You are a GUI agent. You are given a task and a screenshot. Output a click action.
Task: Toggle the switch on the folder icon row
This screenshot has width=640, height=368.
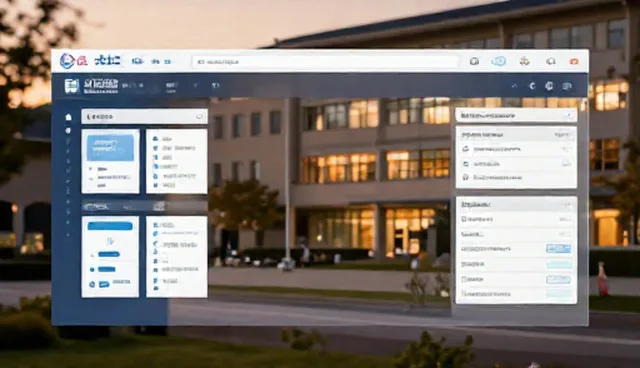tap(566, 164)
